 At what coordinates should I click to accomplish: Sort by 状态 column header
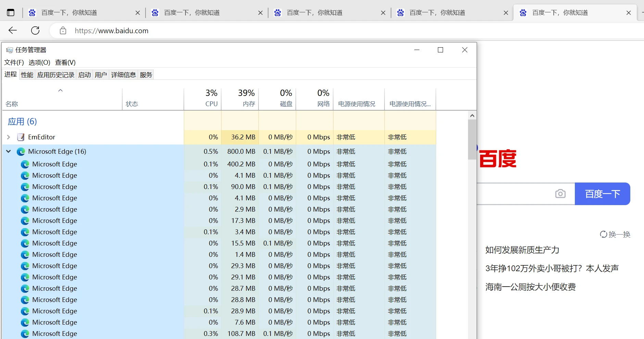coord(153,99)
